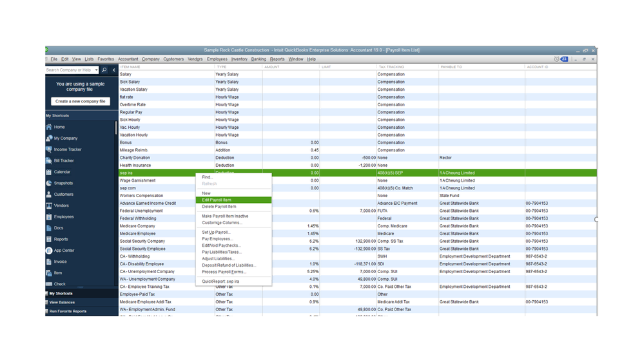644x362 pixels.
Task: Select the Overtime Rate row
Action: point(357,104)
